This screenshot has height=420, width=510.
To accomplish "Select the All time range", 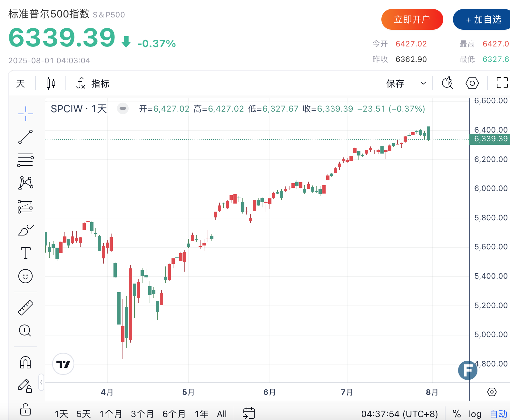I will [222, 414].
